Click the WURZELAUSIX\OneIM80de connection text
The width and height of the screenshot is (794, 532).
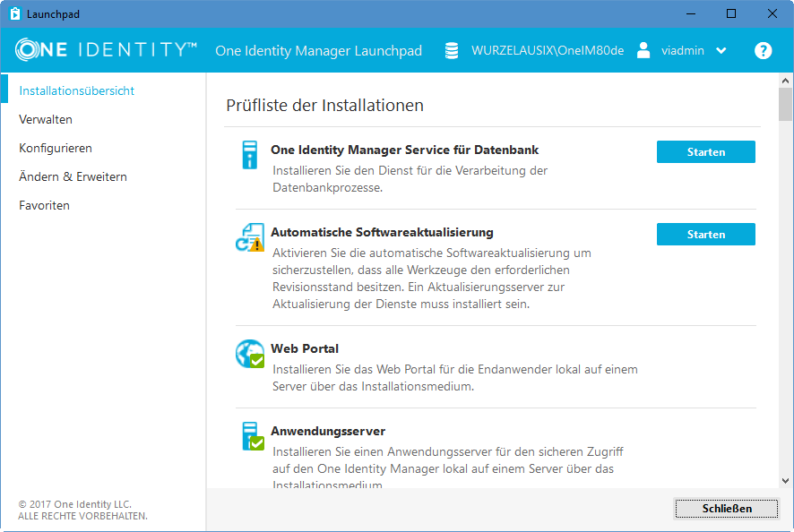(x=548, y=51)
